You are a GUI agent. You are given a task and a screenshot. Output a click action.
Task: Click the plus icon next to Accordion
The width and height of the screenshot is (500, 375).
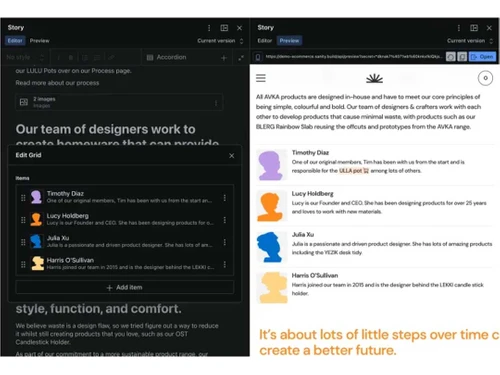click(224, 58)
